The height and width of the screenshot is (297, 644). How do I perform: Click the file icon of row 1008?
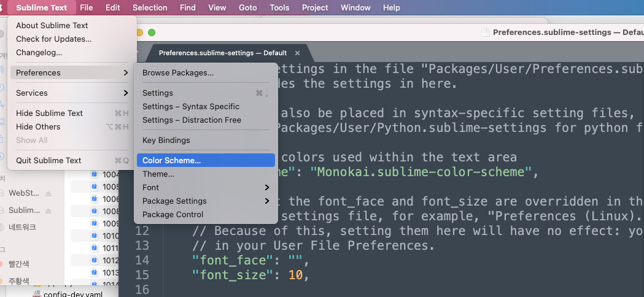(95, 211)
